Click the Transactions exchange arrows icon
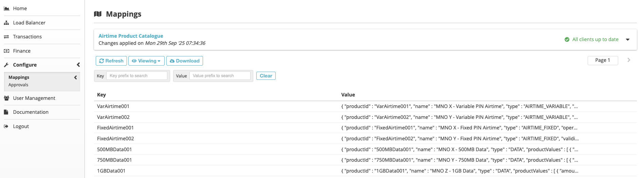The height and width of the screenshot is (178, 644). [x=6, y=37]
